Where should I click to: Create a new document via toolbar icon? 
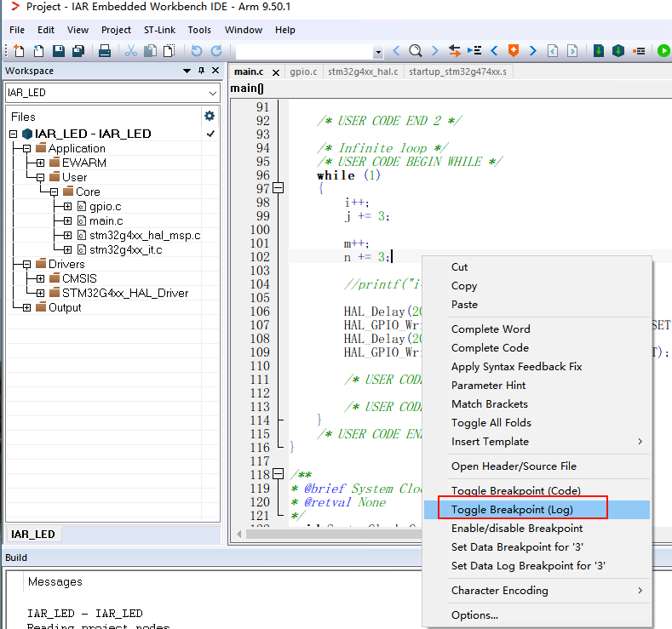pyautogui.click(x=19, y=51)
